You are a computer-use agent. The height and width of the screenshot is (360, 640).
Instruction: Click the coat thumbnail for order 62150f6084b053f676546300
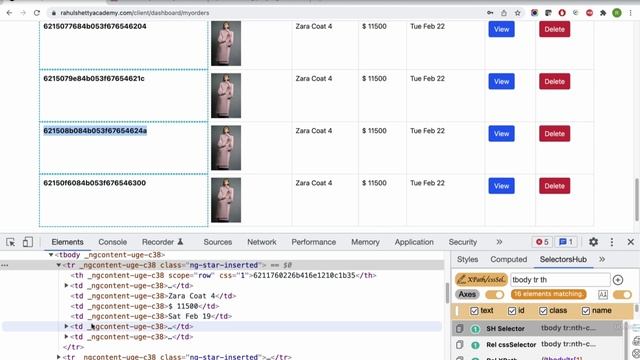(226, 200)
